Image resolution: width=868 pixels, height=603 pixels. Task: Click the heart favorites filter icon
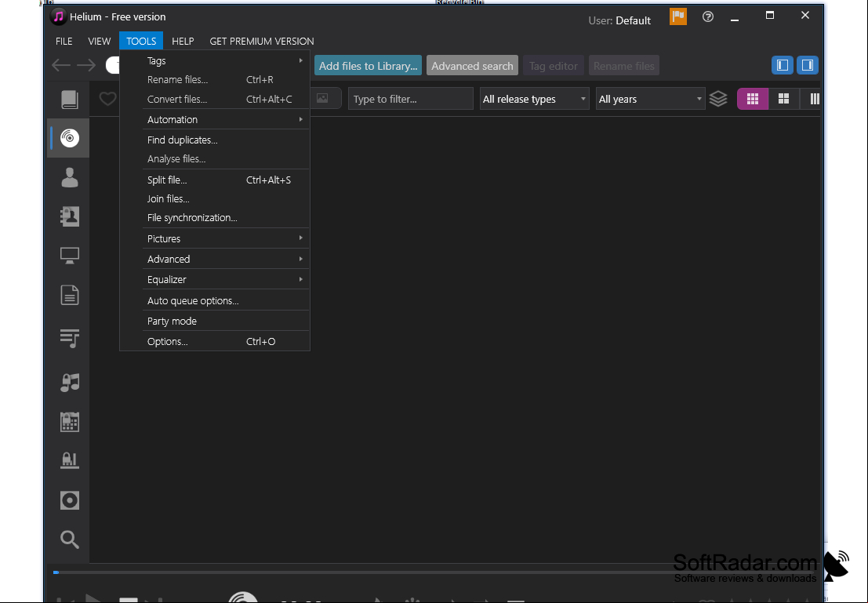107,99
